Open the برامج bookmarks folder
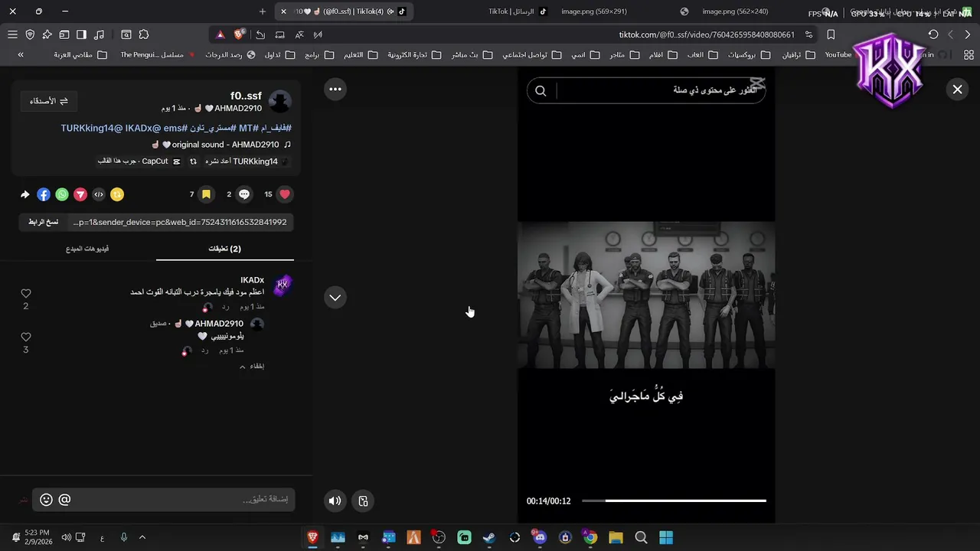This screenshot has width=980, height=551. [x=319, y=54]
